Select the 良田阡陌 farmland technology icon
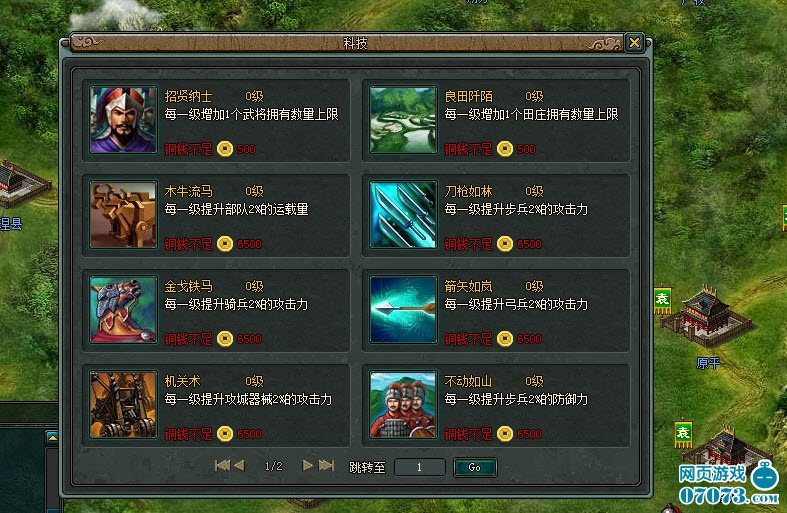This screenshot has width=787, height=513. [x=403, y=119]
